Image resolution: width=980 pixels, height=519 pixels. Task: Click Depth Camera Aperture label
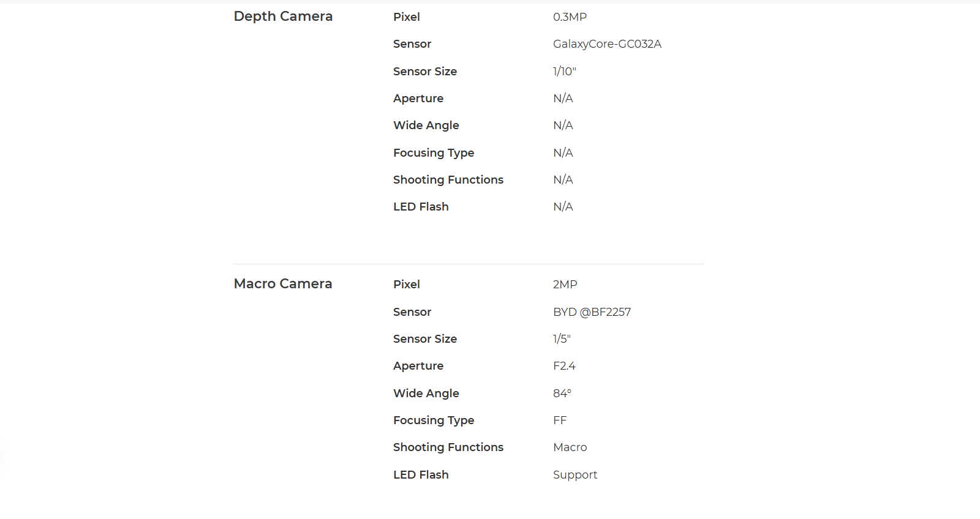[418, 99]
